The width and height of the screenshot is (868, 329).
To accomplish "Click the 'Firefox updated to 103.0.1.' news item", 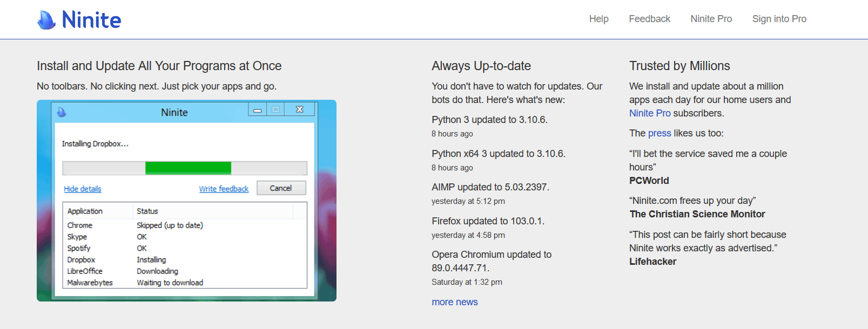I will tap(488, 221).
